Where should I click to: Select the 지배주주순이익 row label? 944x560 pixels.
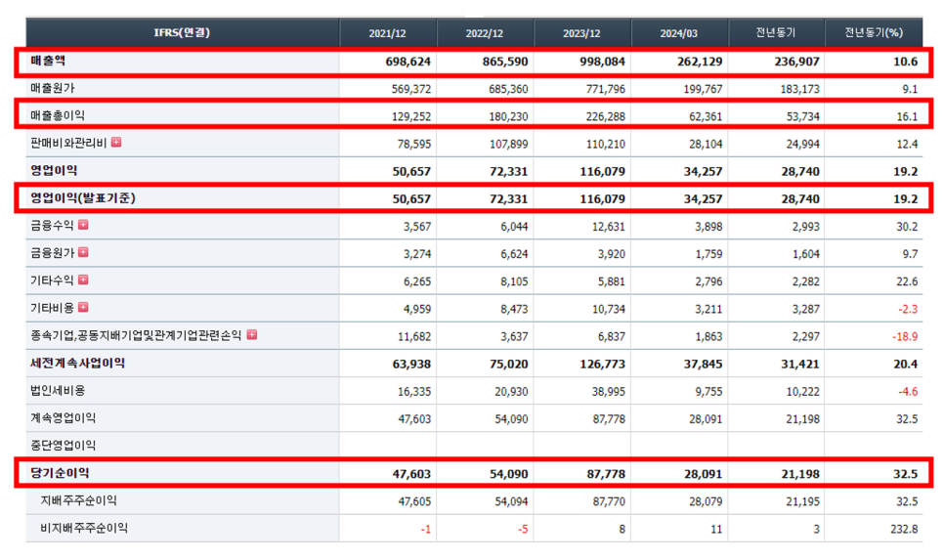click(x=78, y=500)
